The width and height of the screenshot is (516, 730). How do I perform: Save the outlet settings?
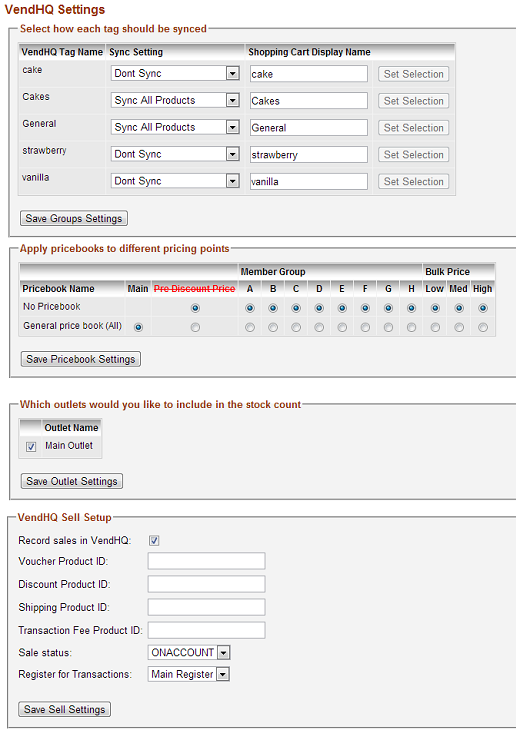click(72, 481)
